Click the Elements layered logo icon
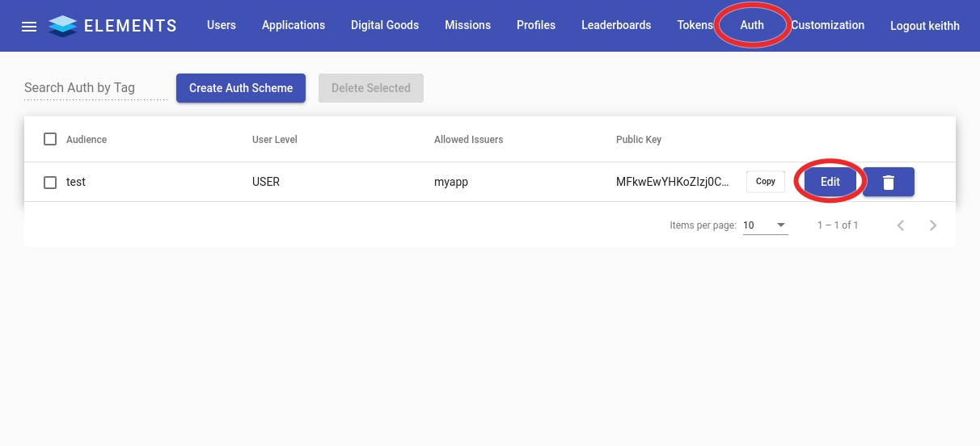This screenshot has height=446, width=980. (x=62, y=26)
